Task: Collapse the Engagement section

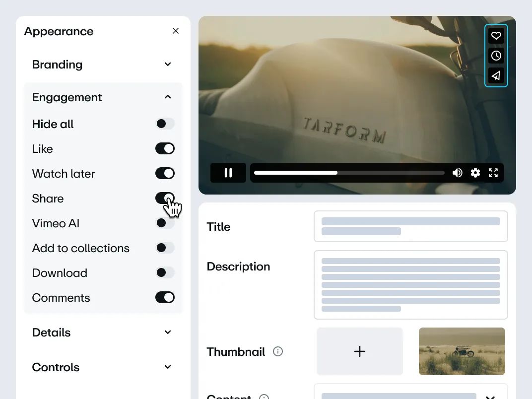Action: coord(168,97)
